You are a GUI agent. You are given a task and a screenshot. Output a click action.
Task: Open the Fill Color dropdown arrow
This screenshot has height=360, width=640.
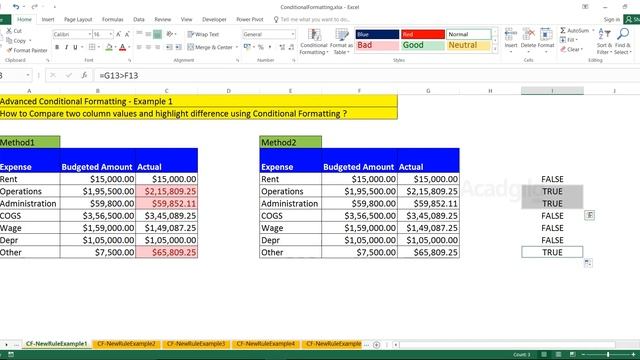coord(115,48)
